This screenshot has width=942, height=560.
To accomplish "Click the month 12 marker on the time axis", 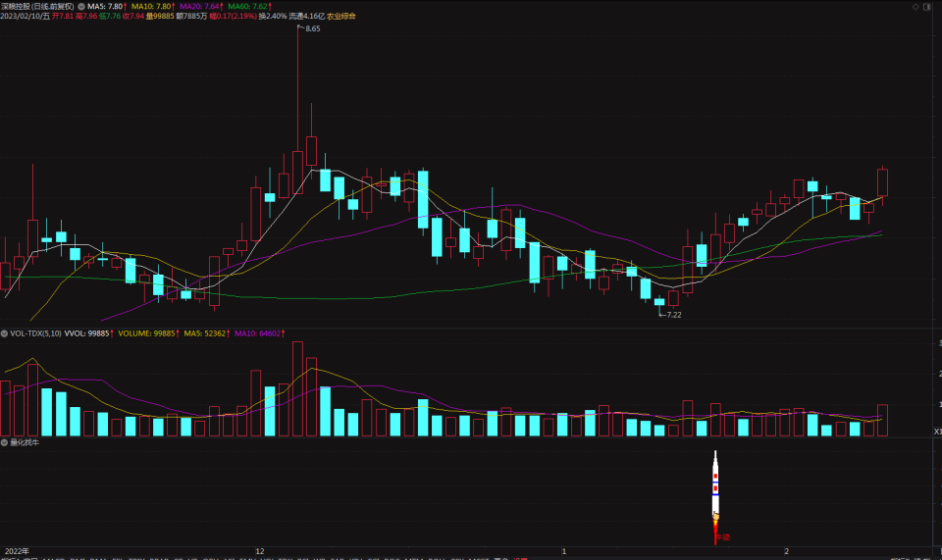I will pos(259,551).
